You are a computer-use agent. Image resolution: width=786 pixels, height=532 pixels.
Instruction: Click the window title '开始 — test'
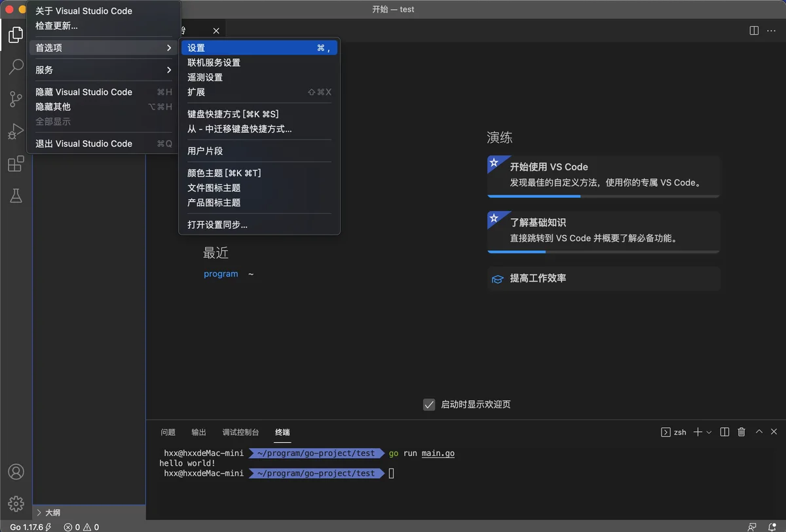(393, 9)
